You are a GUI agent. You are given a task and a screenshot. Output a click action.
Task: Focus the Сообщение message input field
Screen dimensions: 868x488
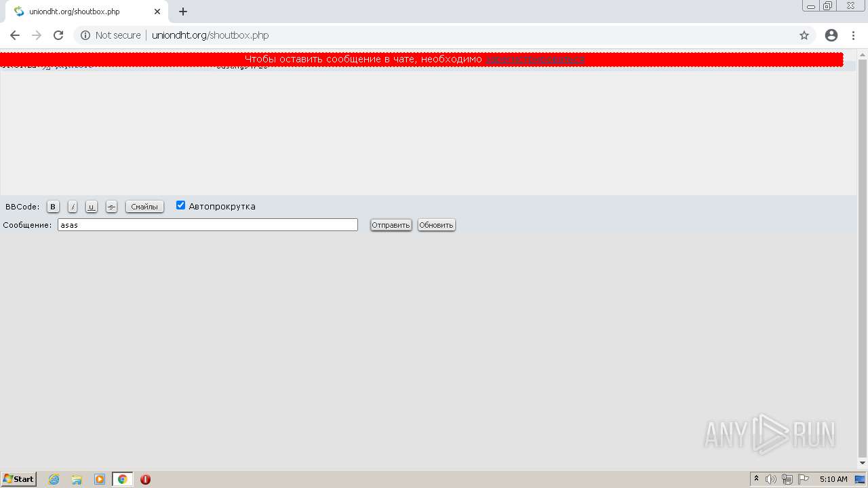coord(208,225)
